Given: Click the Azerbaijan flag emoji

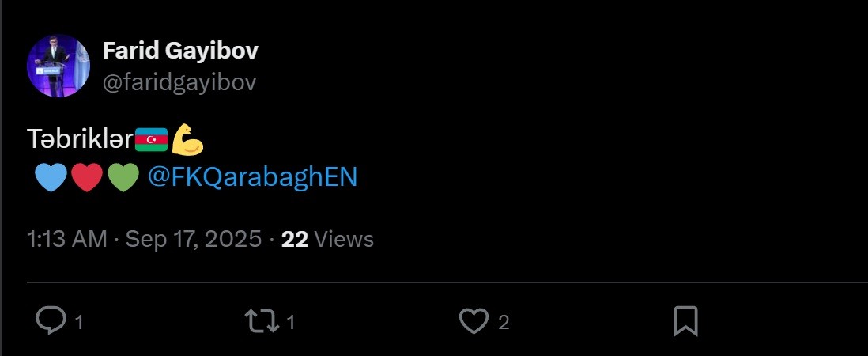Looking at the screenshot, I should tap(152, 140).
